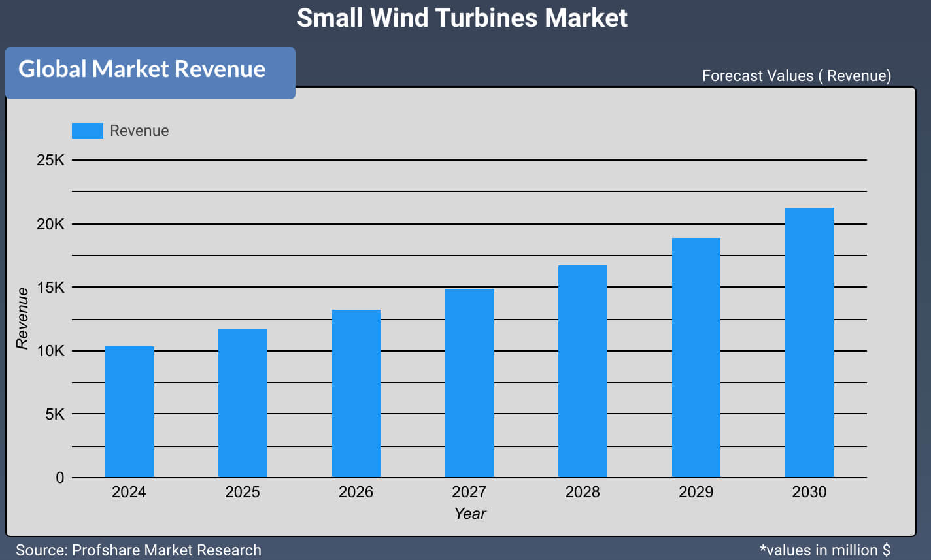Viewport: 931px width, 560px height.
Task: Click the 10K y-axis label
Action: point(50,351)
